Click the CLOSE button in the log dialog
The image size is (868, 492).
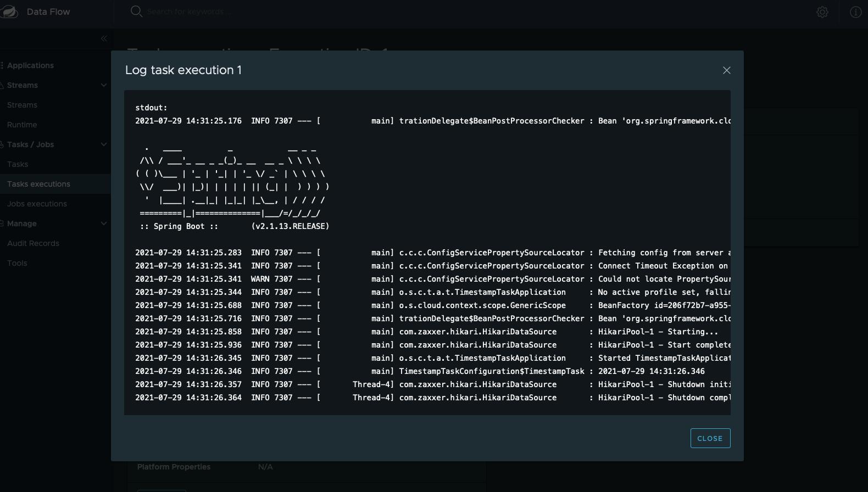[x=710, y=438]
